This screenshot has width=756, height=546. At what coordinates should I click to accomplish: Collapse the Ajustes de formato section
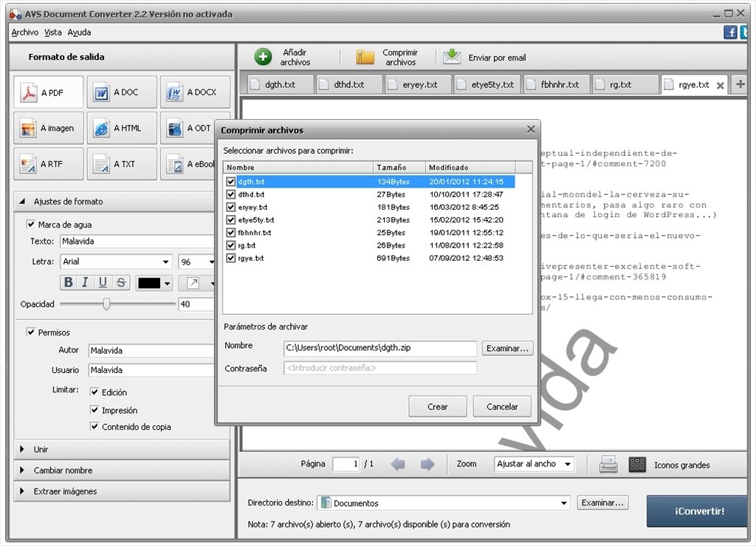pyautogui.click(x=23, y=201)
